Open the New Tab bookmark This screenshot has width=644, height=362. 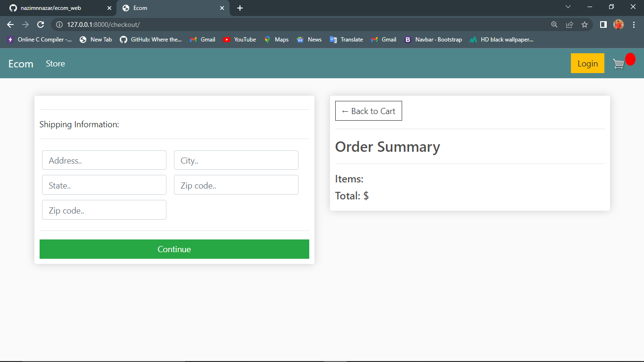coord(96,40)
